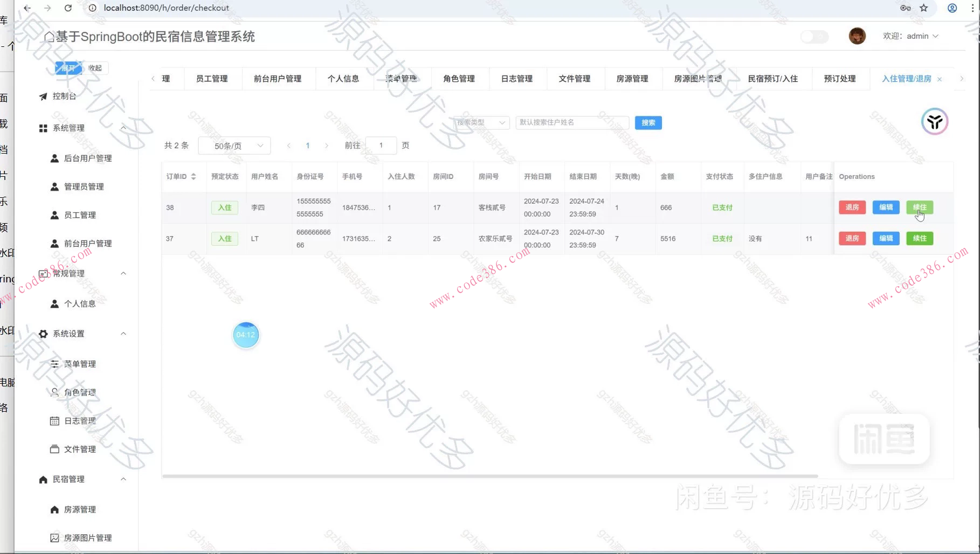Switch to the 日志管理 tab
The image size is (980, 554).
517,79
